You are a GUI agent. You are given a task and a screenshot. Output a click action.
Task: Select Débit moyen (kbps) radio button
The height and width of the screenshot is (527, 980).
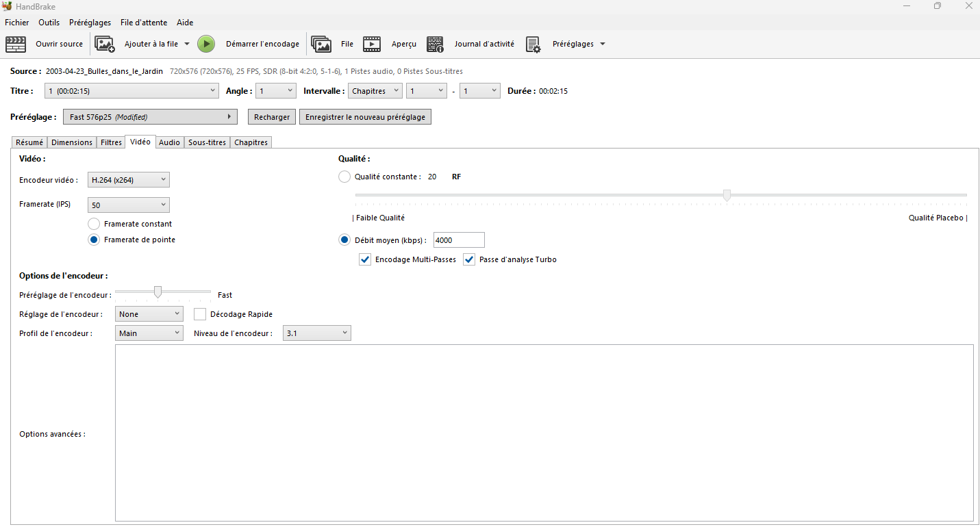tap(344, 240)
